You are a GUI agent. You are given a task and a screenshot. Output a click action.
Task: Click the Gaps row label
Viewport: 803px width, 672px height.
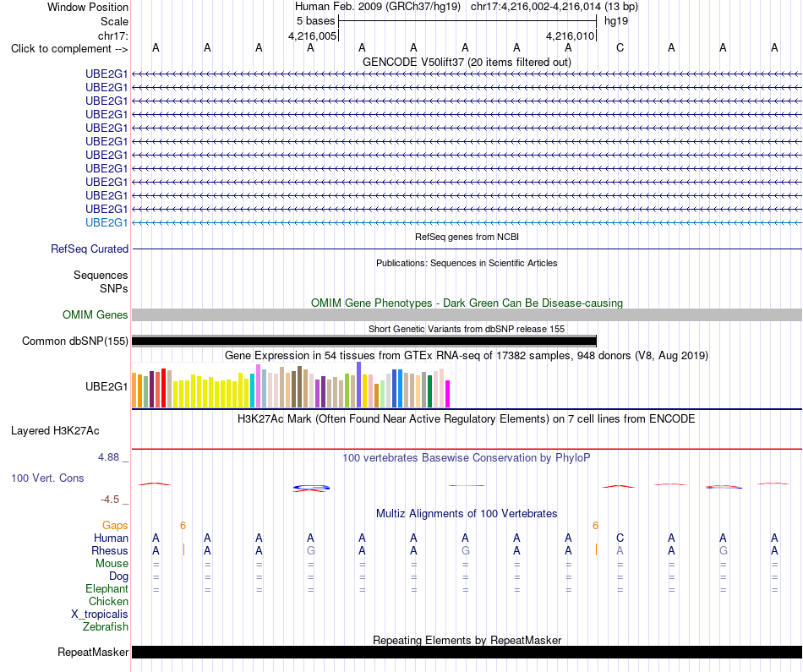point(115,526)
